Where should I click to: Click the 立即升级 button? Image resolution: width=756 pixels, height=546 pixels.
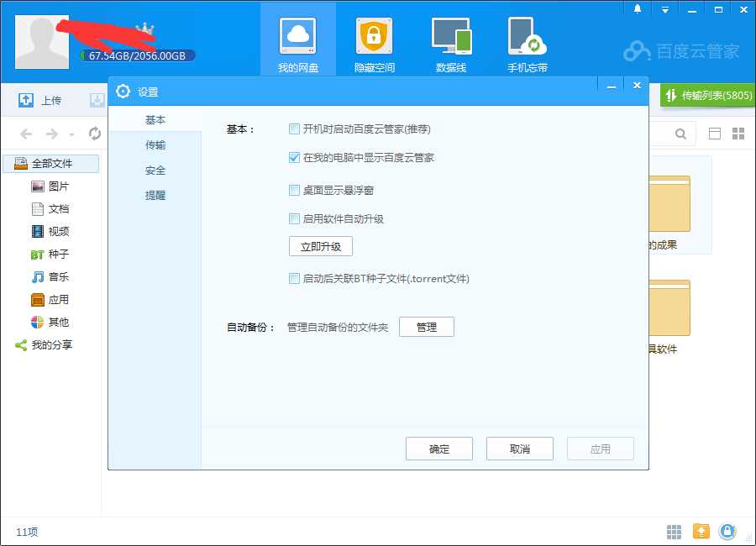(321, 246)
